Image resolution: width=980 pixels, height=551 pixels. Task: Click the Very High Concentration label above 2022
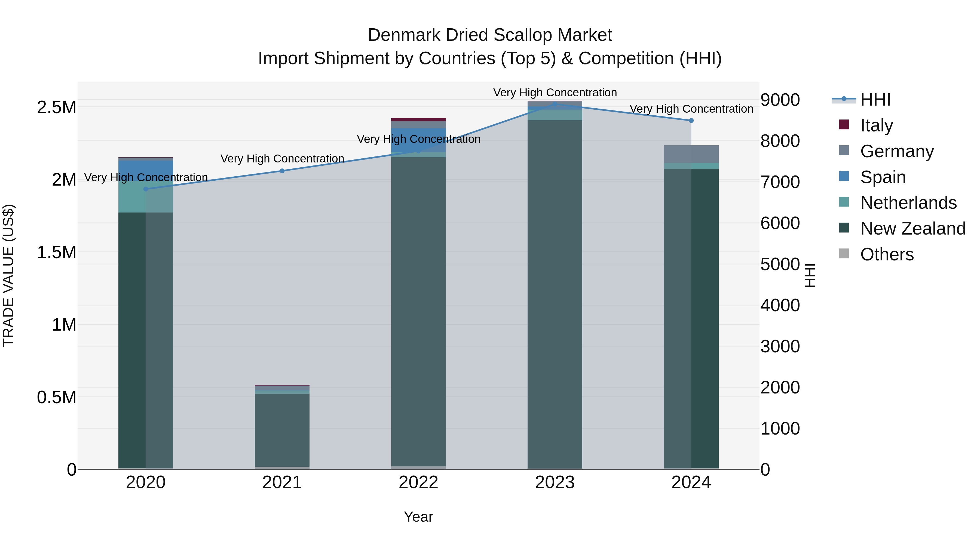[419, 139]
